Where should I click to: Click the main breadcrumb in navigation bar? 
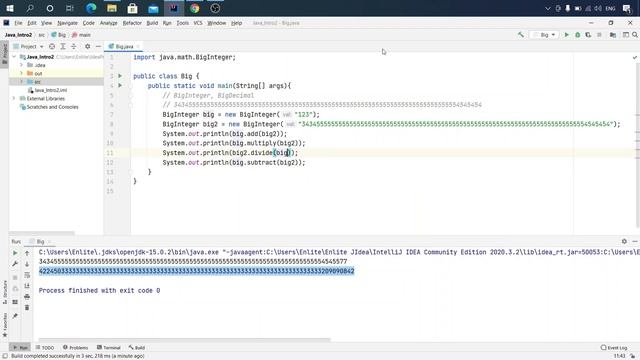tap(82, 35)
